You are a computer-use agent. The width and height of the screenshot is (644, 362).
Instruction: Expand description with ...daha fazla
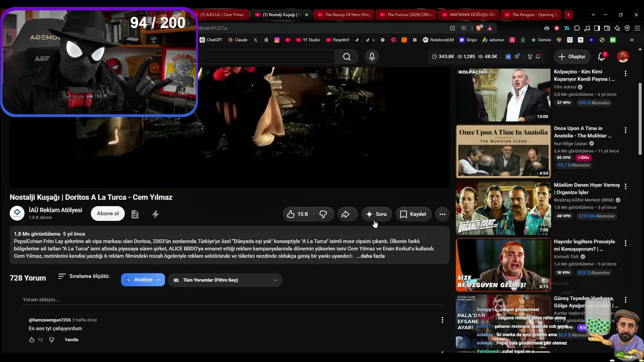pos(370,256)
